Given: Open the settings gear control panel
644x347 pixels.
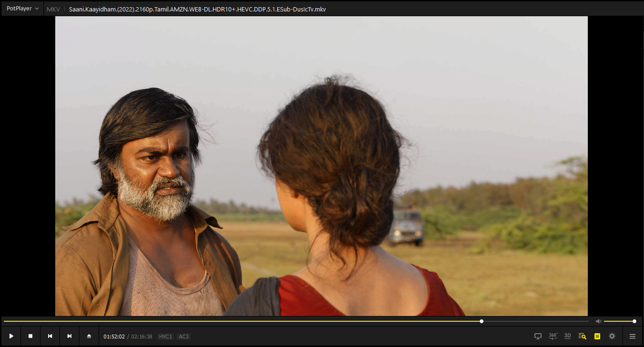Looking at the screenshot, I should tap(612, 336).
